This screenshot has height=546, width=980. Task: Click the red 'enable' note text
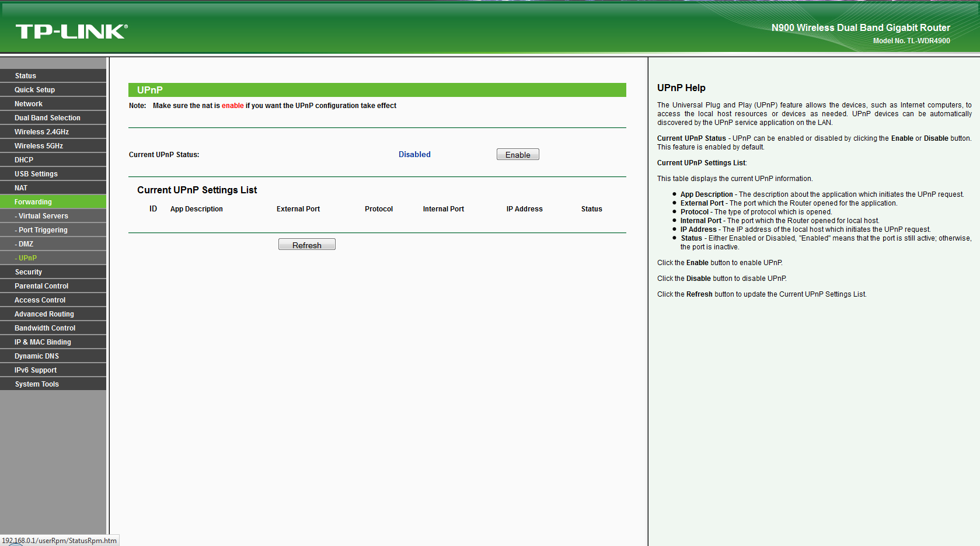click(x=232, y=106)
